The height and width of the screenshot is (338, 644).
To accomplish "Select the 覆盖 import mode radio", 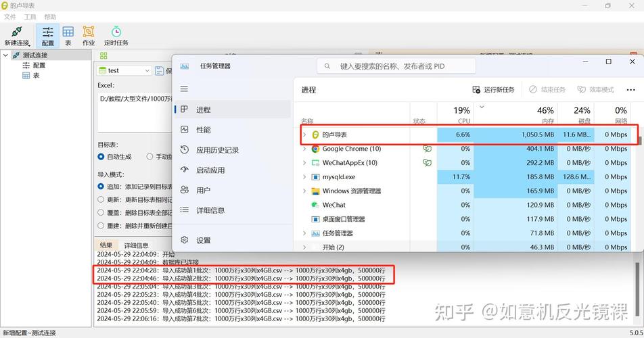I will point(101,212).
